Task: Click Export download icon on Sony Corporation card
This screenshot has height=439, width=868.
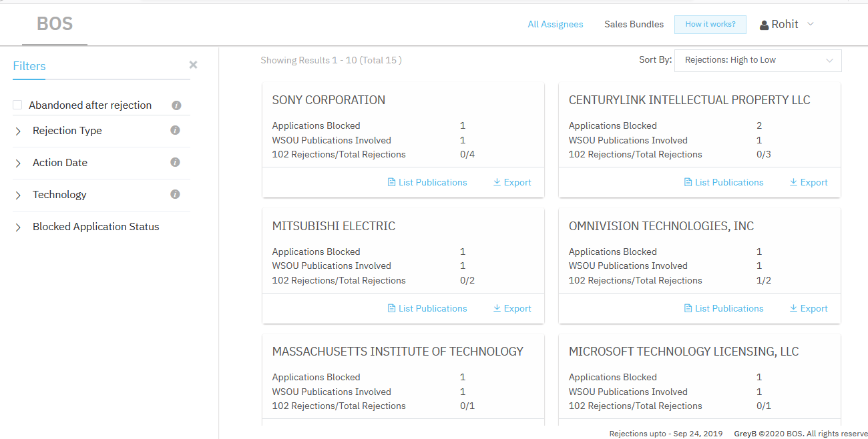Action: click(497, 182)
